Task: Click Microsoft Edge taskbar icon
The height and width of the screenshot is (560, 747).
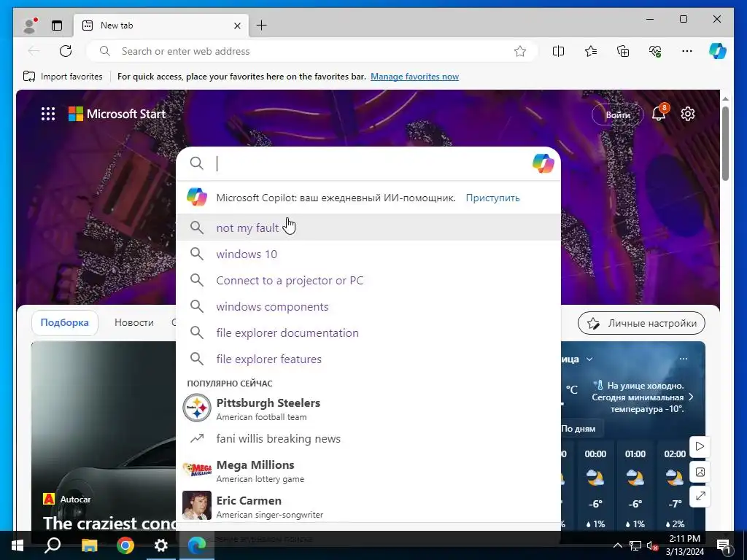Action: (196, 545)
